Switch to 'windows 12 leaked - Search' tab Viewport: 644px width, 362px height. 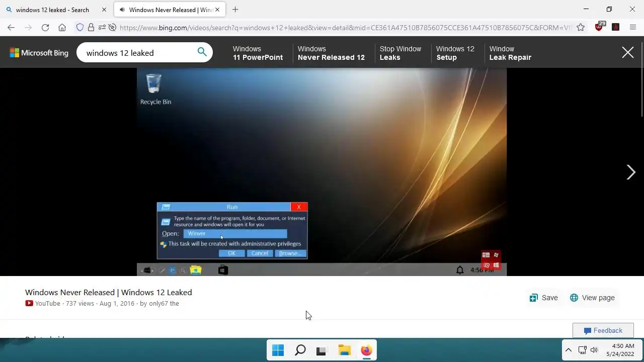52,10
